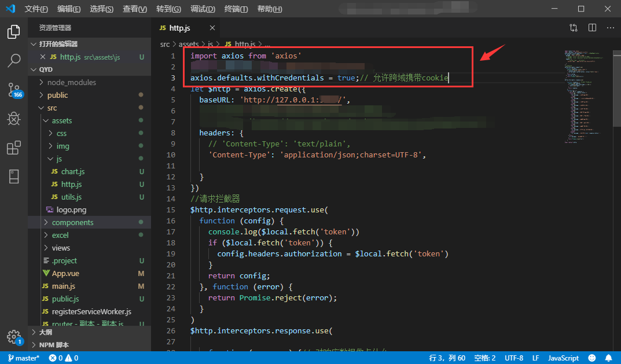This screenshot has height=364, width=621.
Task: Open notifications bell in status bar
Action: [x=608, y=358]
